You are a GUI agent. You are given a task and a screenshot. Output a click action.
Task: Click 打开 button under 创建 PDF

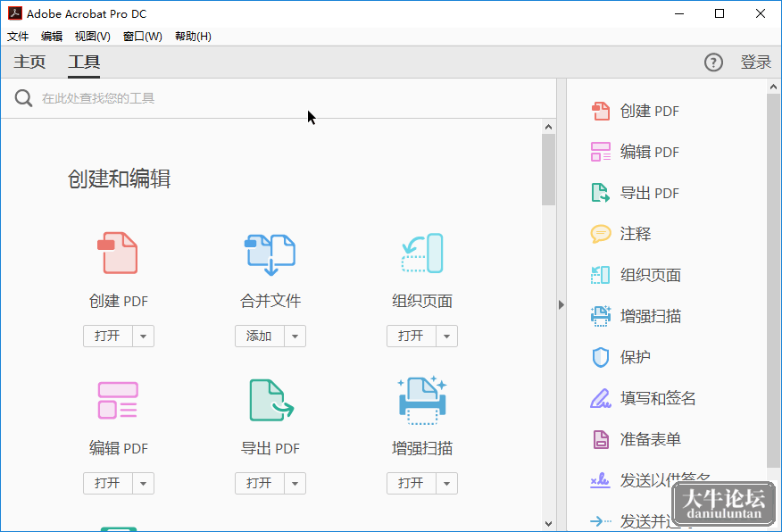(108, 336)
